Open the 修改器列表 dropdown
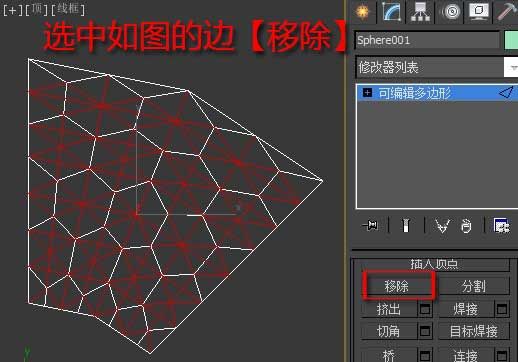Image resolution: width=518 pixels, height=362 pixels. pyautogui.click(x=437, y=67)
